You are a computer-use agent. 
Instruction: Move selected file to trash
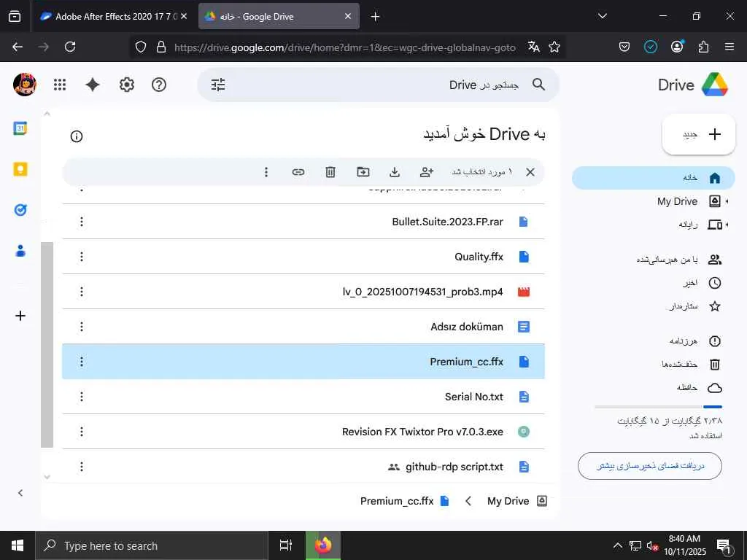click(330, 172)
